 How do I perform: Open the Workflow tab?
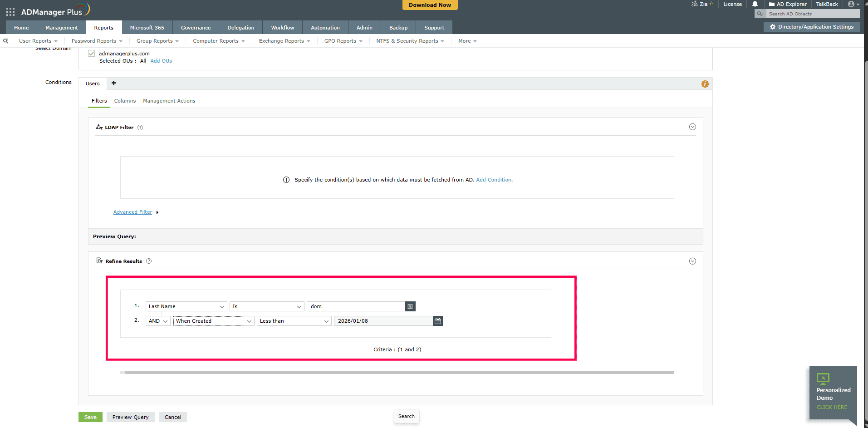coord(283,28)
